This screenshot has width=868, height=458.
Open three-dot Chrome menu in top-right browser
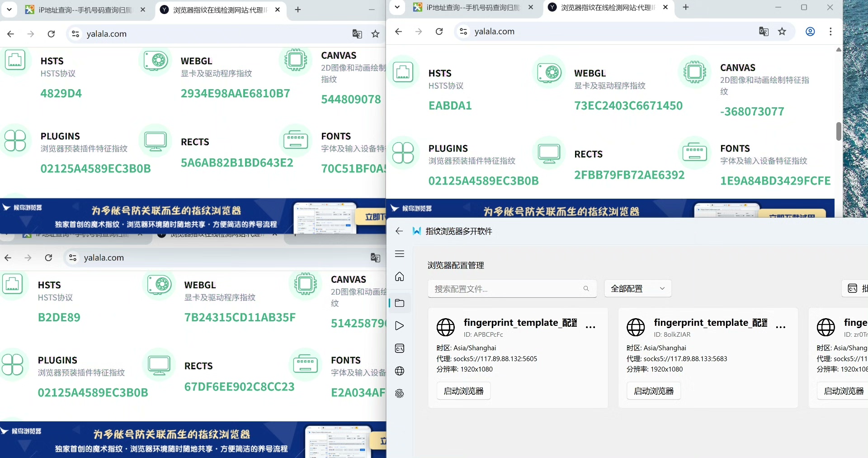click(x=830, y=31)
